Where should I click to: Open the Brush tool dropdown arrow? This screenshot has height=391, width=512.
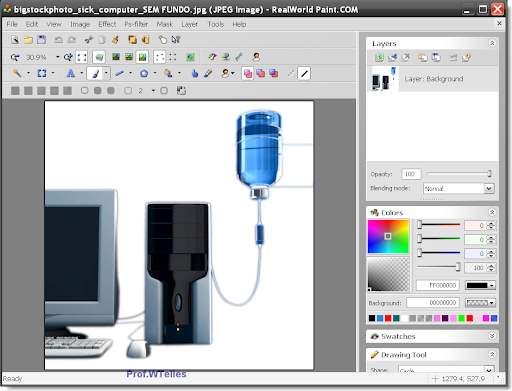pos(106,73)
